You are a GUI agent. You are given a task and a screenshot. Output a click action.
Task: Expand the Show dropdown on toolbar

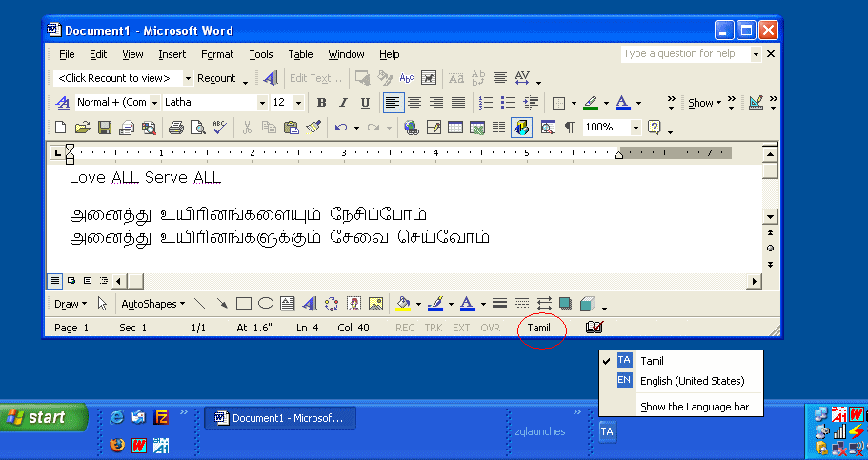(x=705, y=103)
